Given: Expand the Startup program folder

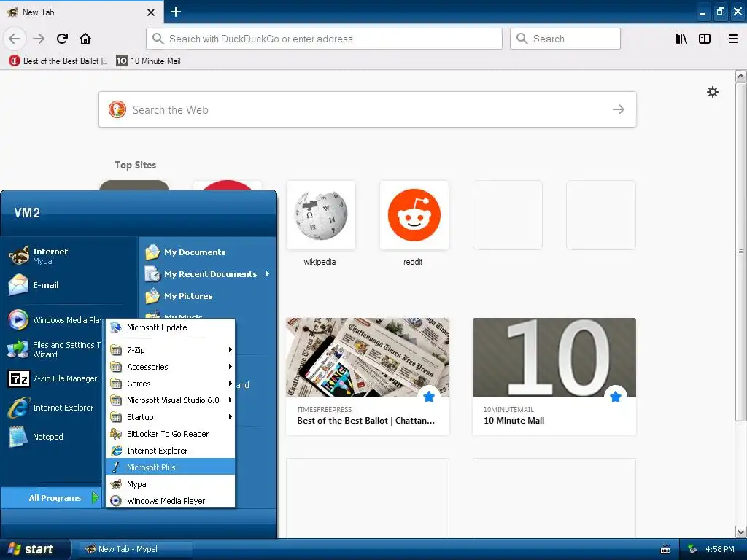Looking at the screenshot, I should coord(171,417).
